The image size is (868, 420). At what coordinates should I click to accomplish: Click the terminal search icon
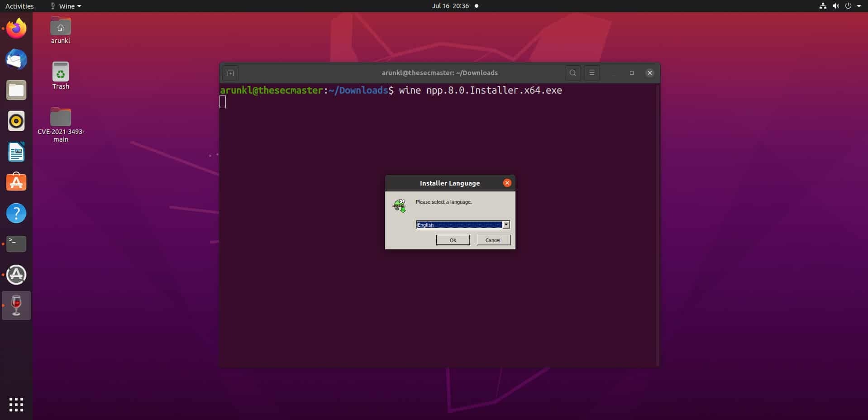(x=572, y=73)
